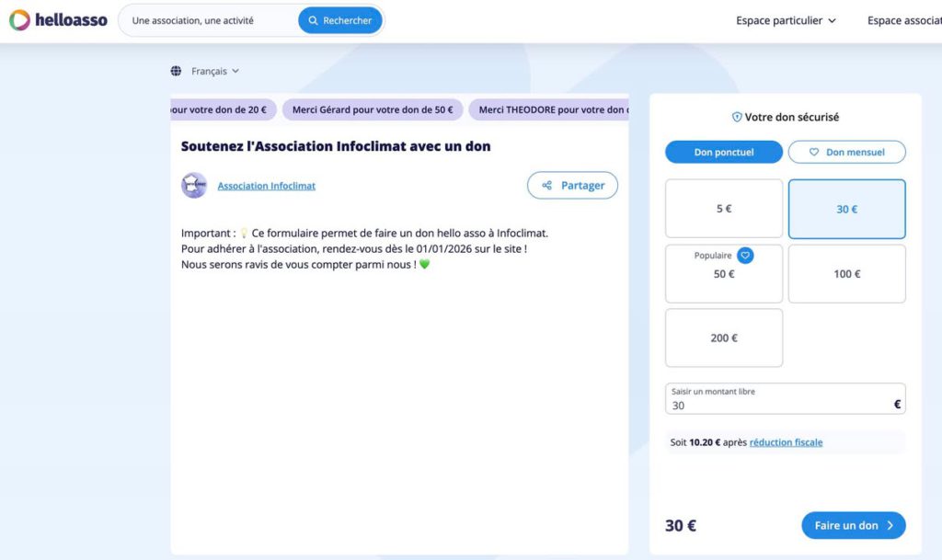The height and width of the screenshot is (560, 942).
Task: Pick the popular 50 € amount
Action: point(723,275)
